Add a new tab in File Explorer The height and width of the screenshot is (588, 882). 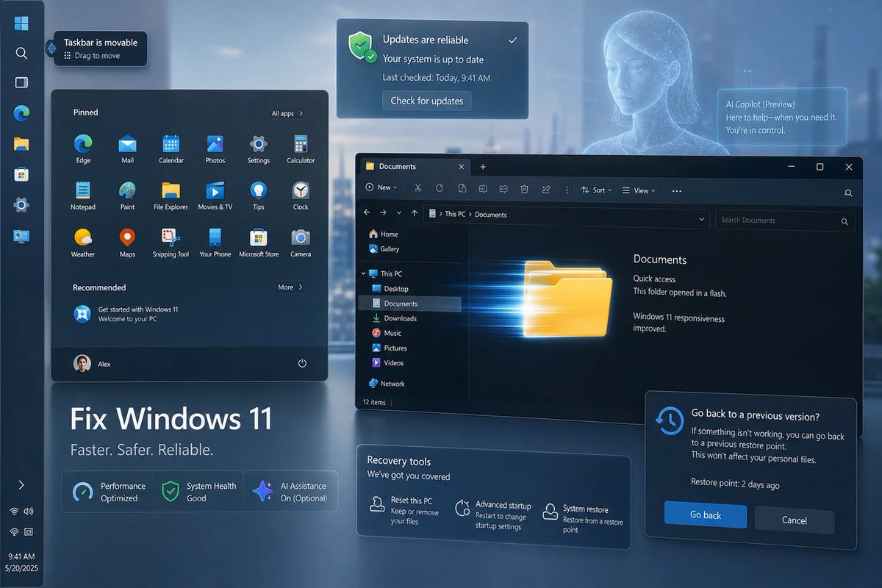[x=483, y=167]
